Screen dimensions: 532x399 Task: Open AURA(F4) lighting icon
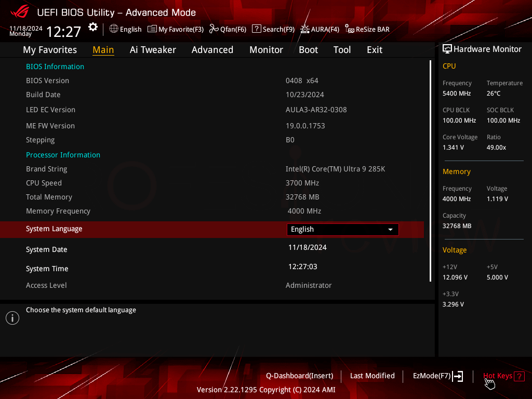[304, 29]
